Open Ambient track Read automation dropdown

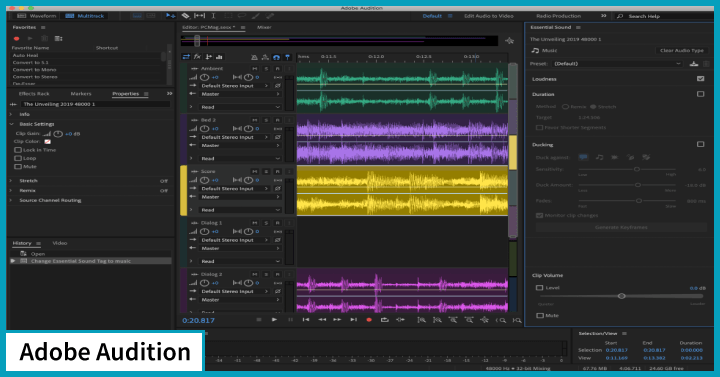[x=240, y=107]
